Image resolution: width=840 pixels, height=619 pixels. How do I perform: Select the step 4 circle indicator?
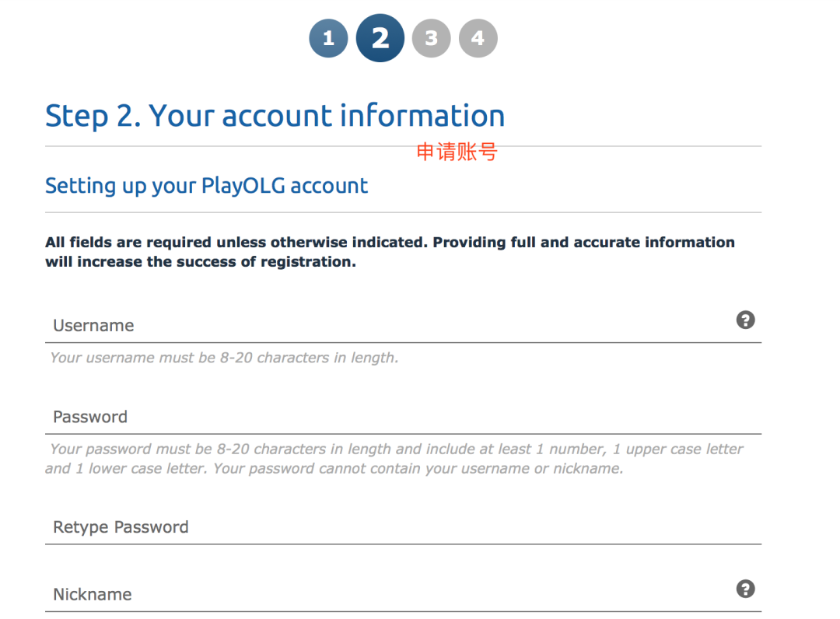[x=478, y=38]
